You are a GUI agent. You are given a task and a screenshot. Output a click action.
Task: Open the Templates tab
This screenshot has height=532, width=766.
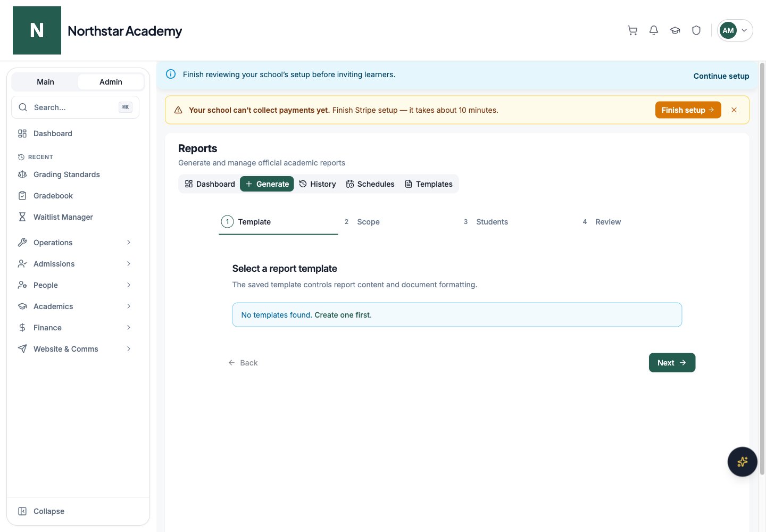tap(429, 184)
